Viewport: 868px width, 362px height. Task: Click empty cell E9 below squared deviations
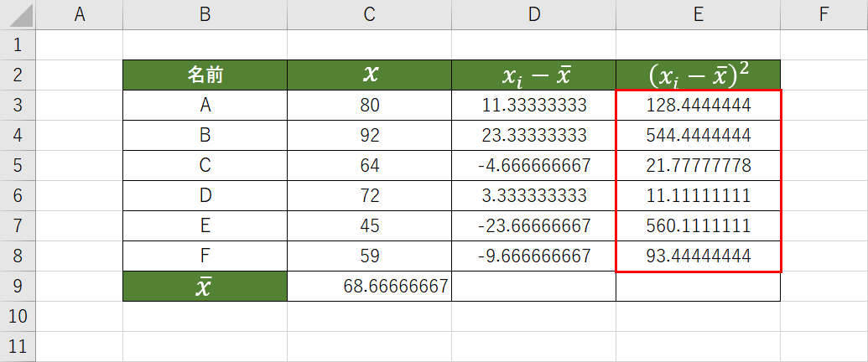pyautogui.click(x=698, y=287)
